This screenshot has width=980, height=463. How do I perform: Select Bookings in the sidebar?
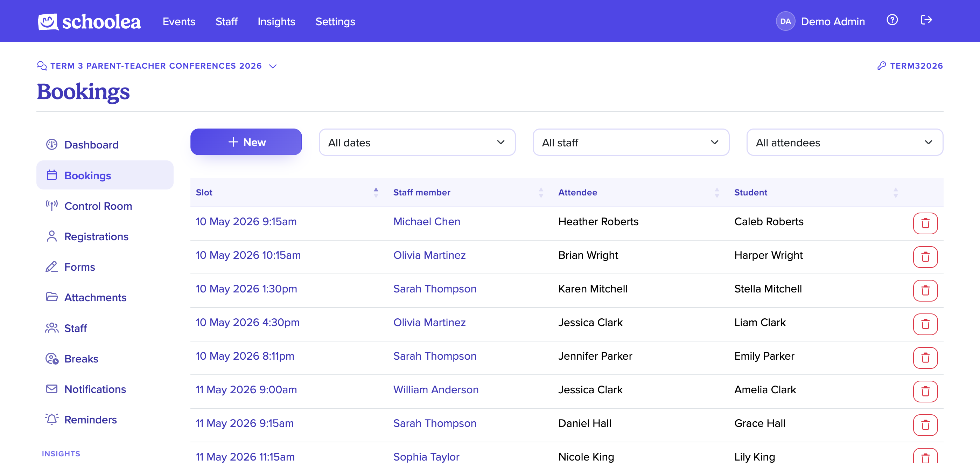coord(105,175)
